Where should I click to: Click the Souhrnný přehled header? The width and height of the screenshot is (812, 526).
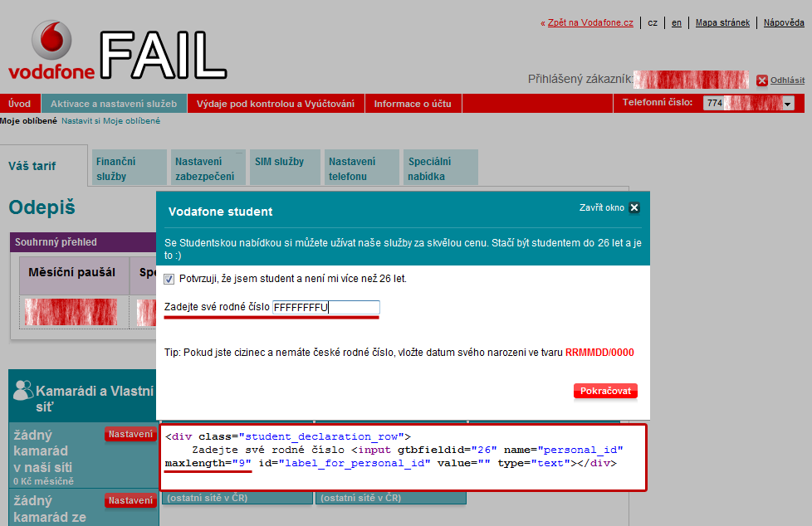coord(83,242)
